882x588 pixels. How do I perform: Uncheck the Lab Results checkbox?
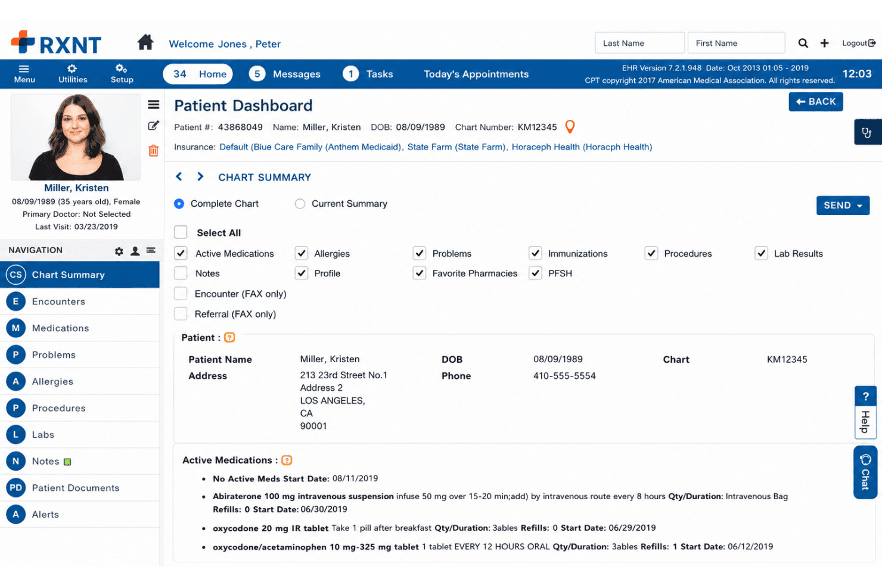(762, 253)
